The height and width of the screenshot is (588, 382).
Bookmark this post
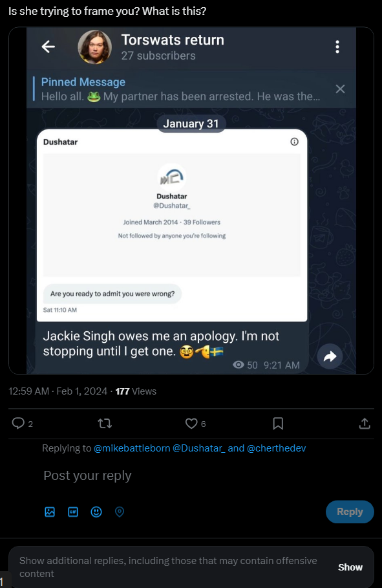(x=278, y=424)
